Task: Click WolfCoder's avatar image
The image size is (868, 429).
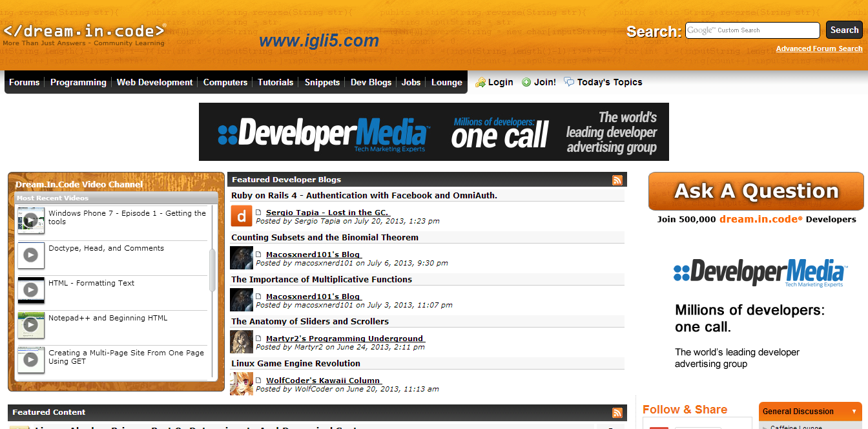Action: coord(242,384)
